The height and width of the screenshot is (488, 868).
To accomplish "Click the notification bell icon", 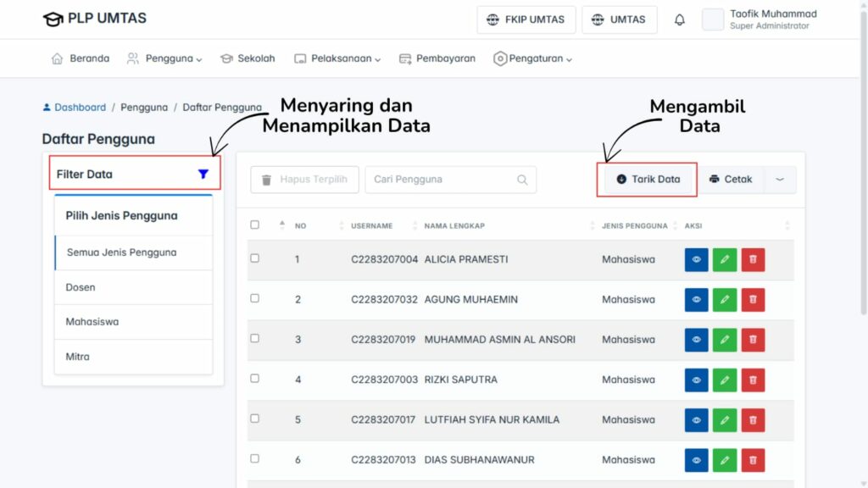I will tap(680, 19).
